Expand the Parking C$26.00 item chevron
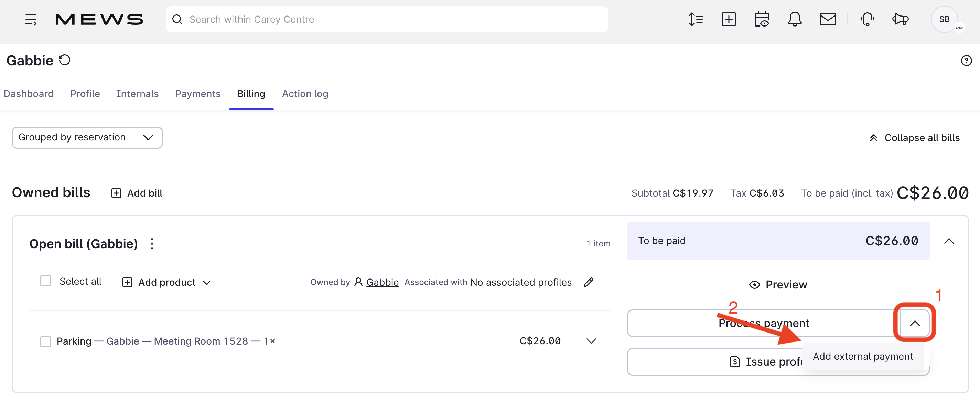 (591, 341)
